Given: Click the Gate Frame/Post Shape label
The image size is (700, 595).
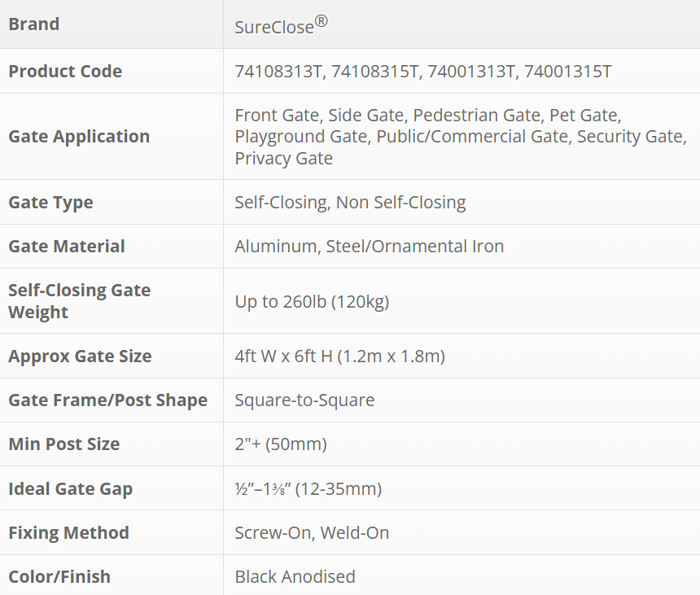Looking at the screenshot, I should [107, 400].
